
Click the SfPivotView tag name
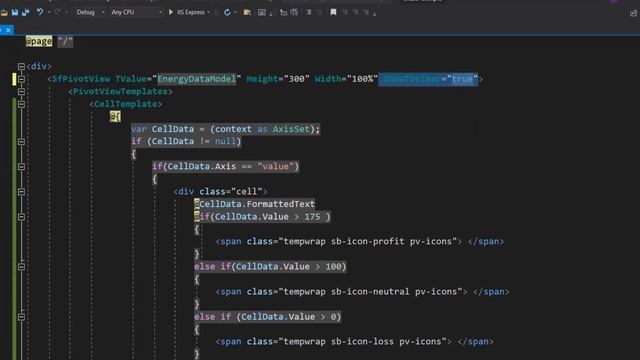(81, 79)
